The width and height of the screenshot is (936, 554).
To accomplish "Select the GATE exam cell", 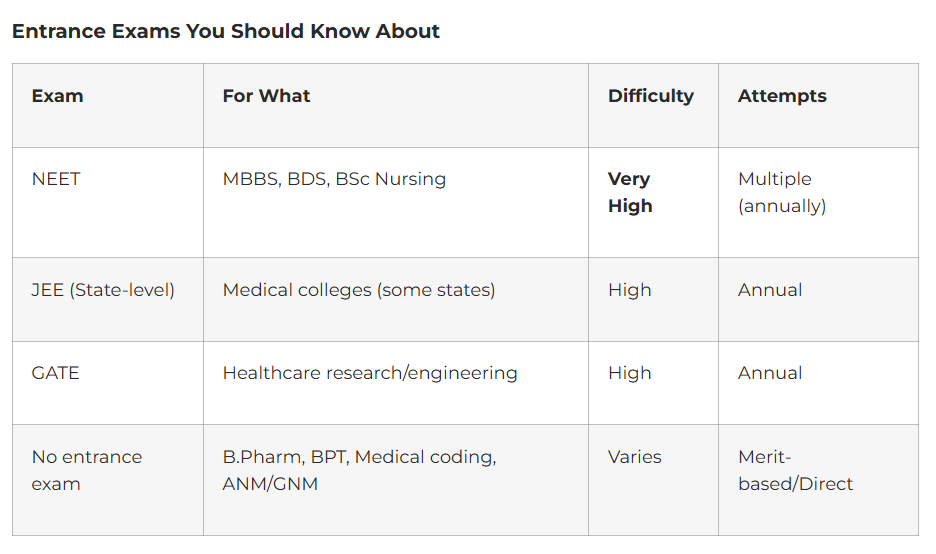I will [56, 373].
